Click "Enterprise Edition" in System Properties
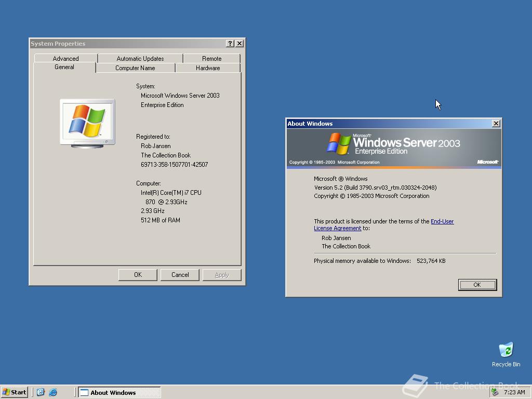Image resolution: width=532 pixels, height=399 pixels. tap(162, 105)
